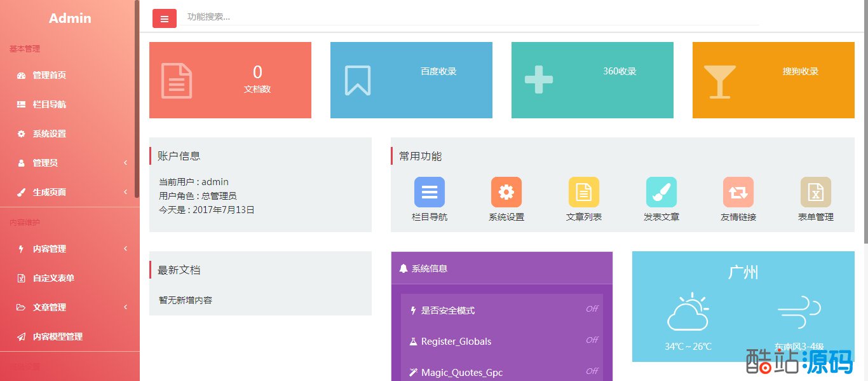Open the 发表文章 paintbrush shortcut
The image size is (868, 381).
coord(661,192)
